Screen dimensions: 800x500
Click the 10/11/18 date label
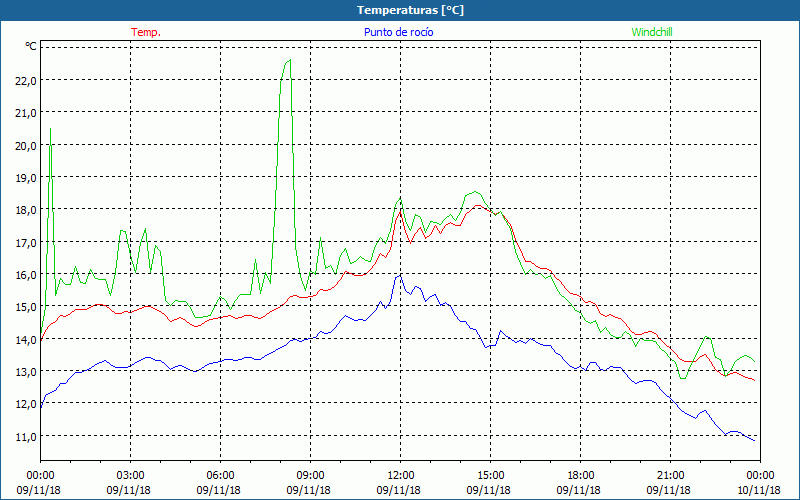click(759, 490)
